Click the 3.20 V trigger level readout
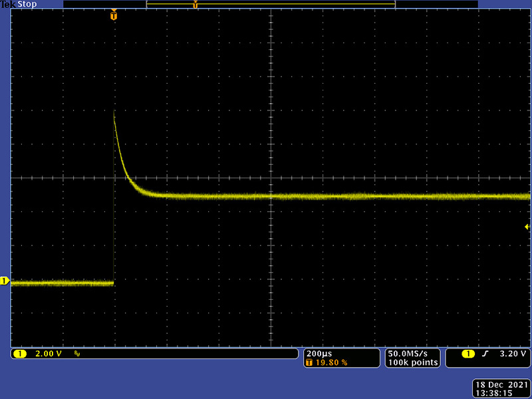This screenshot has width=532, height=399. tap(511, 354)
